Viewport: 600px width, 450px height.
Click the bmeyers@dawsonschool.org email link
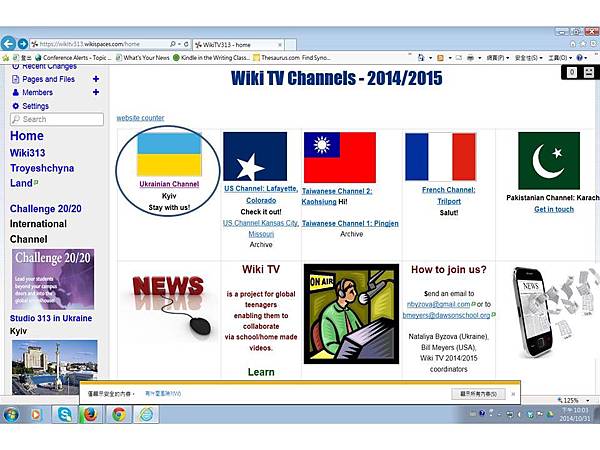pyautogui.click(x=446, y=315)
